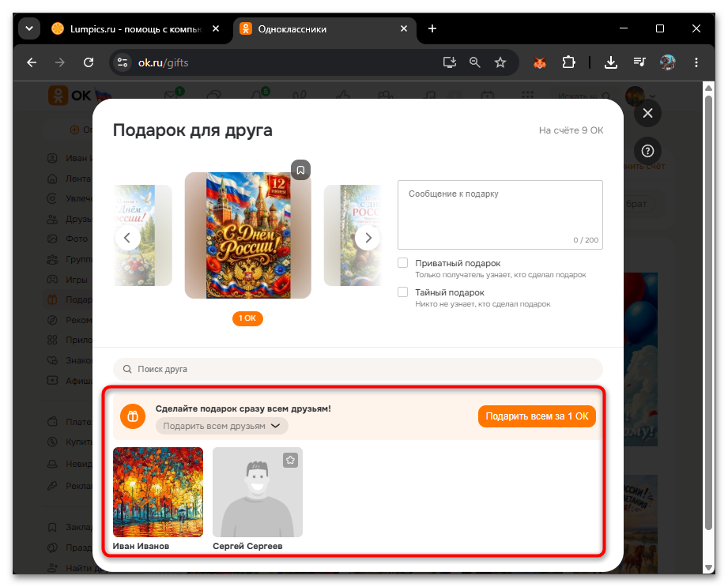Select the central С Днём России card
Screen dimensions: 728x587
click(248, 235)
